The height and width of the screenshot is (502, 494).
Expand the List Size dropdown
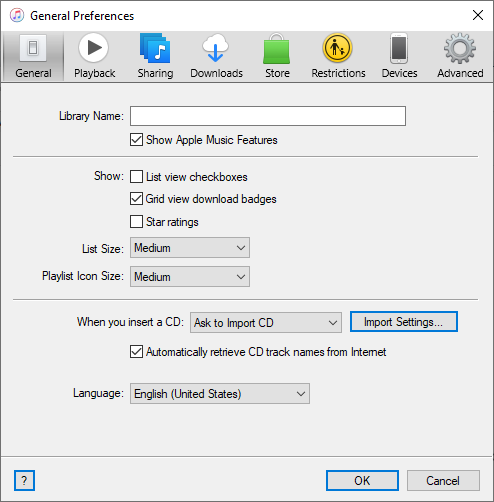pyautogui.click(x=190, y=248)
